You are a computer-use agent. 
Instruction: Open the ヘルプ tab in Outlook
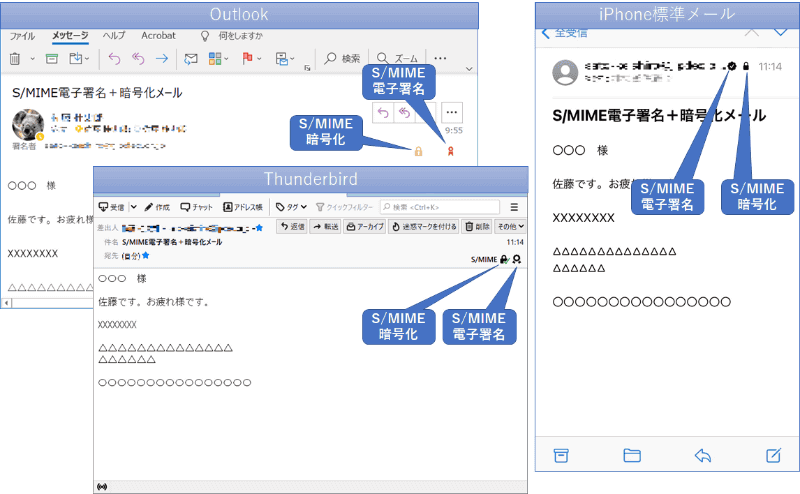[x=114, y=35]
